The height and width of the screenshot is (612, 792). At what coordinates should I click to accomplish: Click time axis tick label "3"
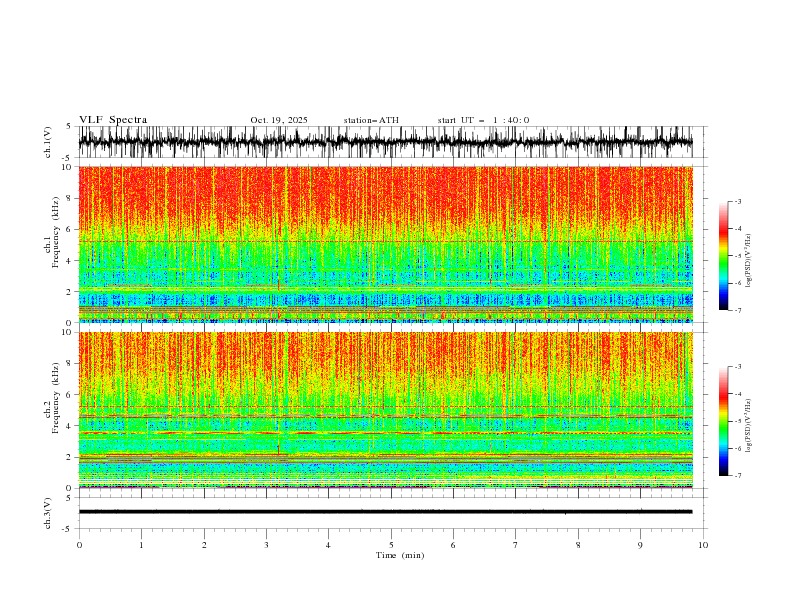click(266, 545)
